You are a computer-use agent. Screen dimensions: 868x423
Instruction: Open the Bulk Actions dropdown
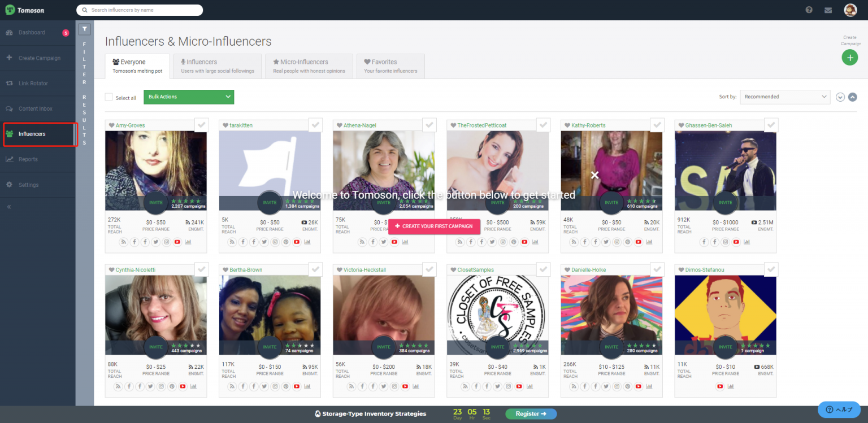(x=189, y=97)
